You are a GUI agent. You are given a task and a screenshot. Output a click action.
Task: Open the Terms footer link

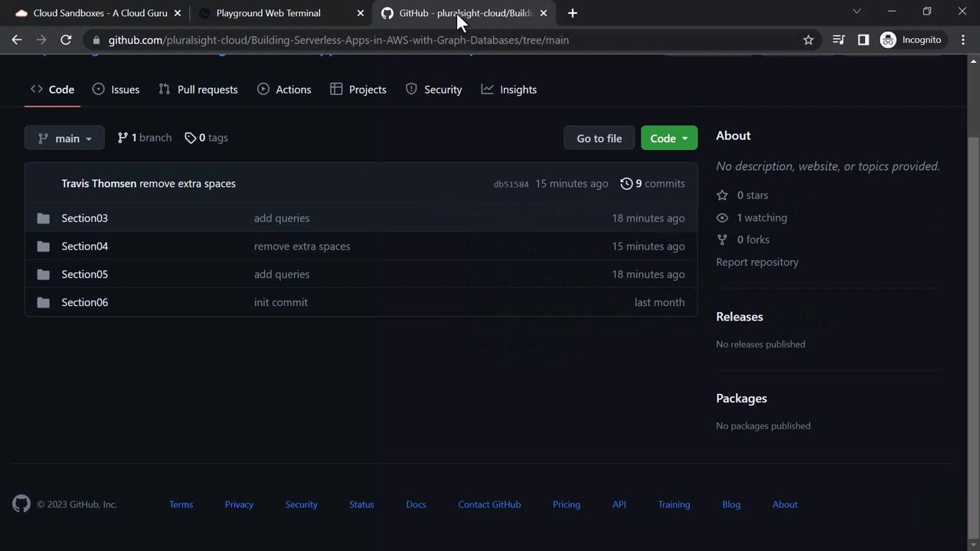[x=181, y=504]
